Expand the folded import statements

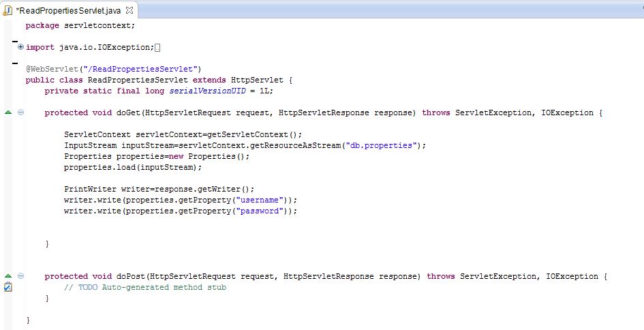20,47
